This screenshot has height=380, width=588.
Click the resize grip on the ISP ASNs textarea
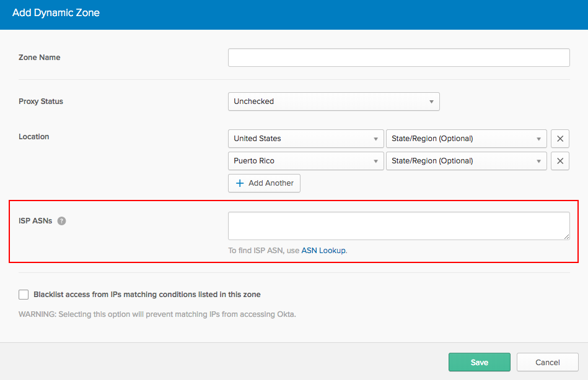[566, 236]
